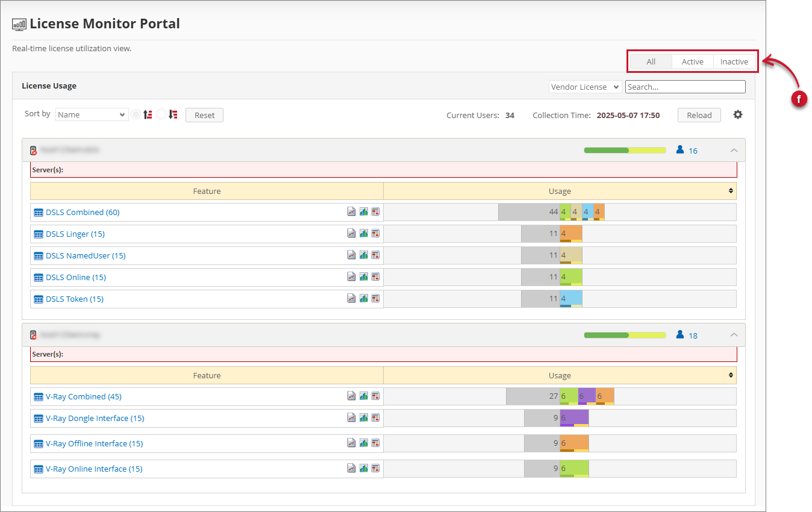812x512 pixels.
Task: Click the server error icon of the second license group
Action: 33,335
